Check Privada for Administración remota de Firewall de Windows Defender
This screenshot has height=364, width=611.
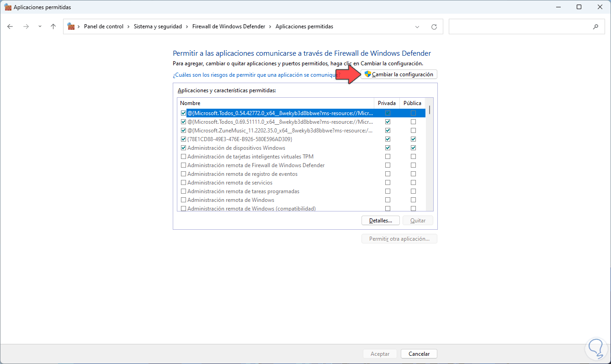(x=388, y=165)
